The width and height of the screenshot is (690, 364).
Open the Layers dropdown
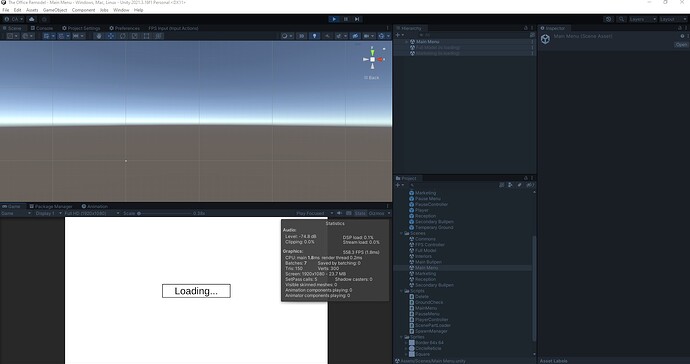643,19
